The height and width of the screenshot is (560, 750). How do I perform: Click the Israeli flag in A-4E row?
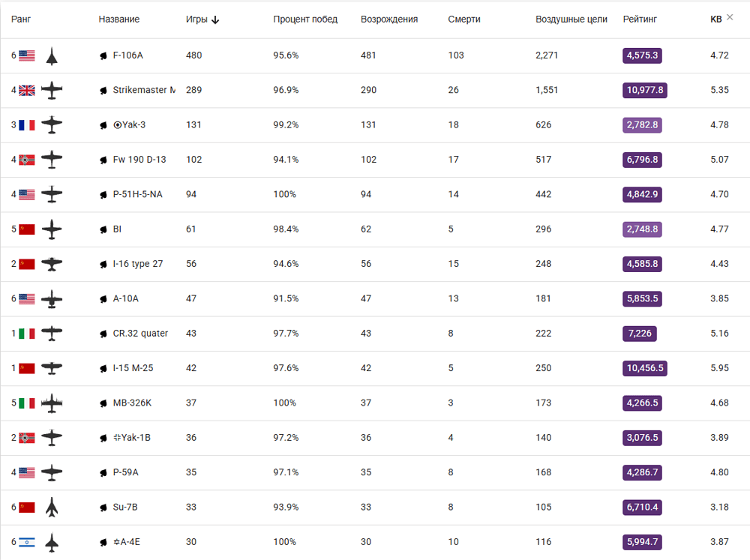pyautogui.click(x=27, y=542)
